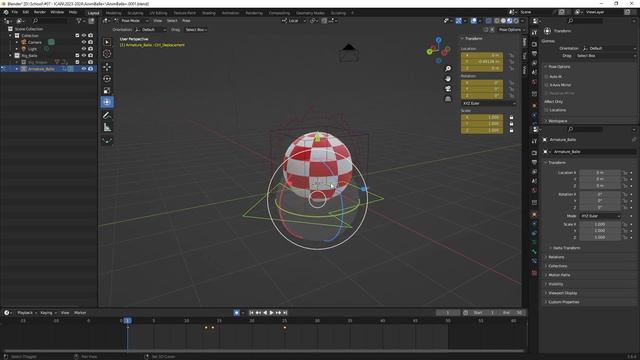Open the timeline Keying menu

47,313
